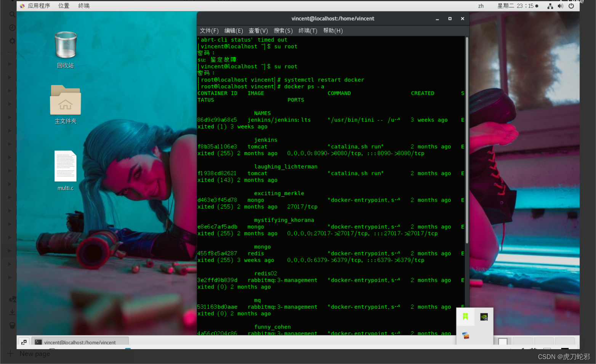Open the 终端 app menu in top panel
The width and height of the screenshot is (596, 364).
click(84, 6)
